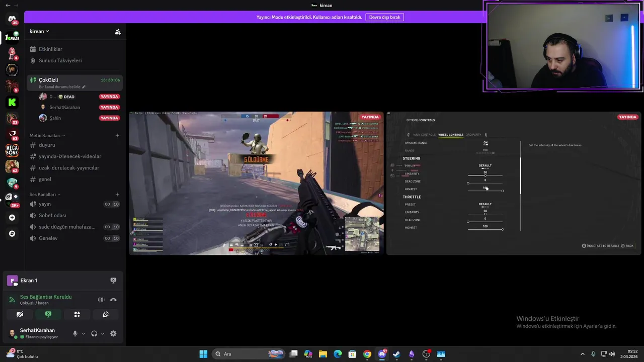Open the duyuru text channel
Image resolution: width=644 pixels, height=362 pixels.
pyautogui.click(x=73, y=145)
